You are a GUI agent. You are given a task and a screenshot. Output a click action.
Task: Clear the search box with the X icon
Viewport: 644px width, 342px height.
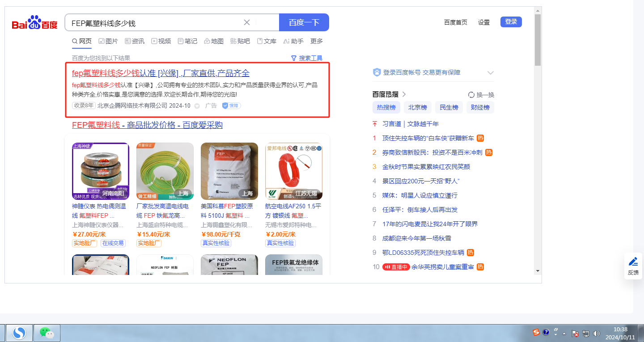coord(247,22)
